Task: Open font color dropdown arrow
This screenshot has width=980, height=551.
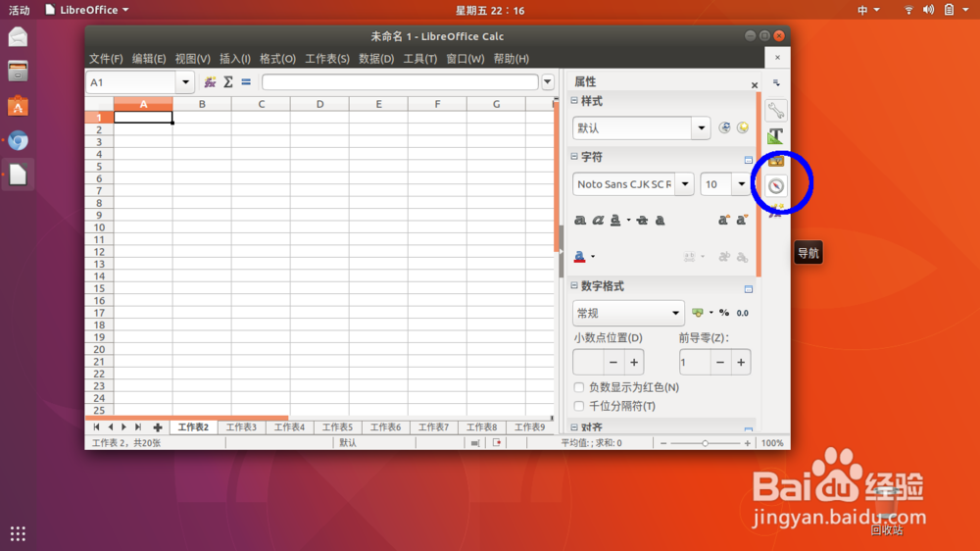Action: point(593,257)
